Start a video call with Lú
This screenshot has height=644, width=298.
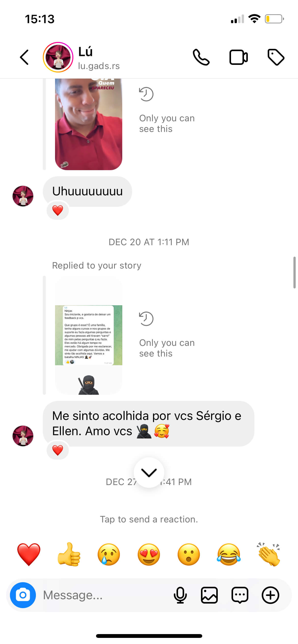tap(239, 57)
